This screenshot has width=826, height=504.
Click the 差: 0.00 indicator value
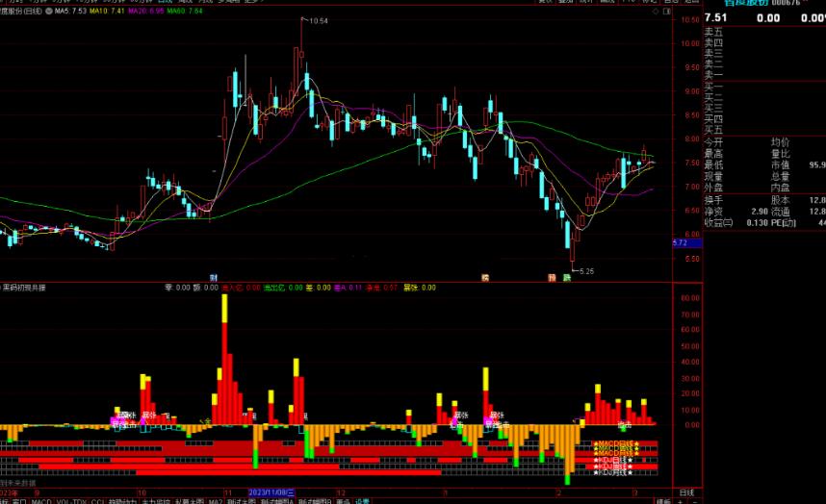coord(319,288)
